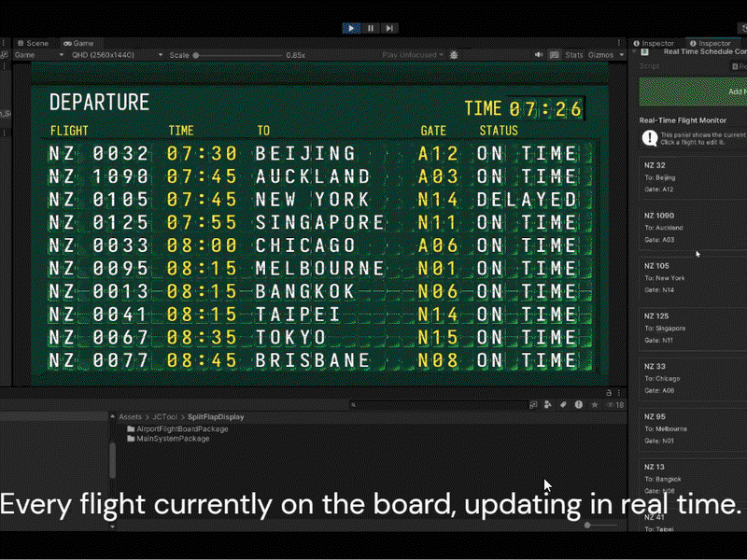Viewport: 747px width, 560px height.
Task: Click the favorites star icon
Action: coord(595,405)
